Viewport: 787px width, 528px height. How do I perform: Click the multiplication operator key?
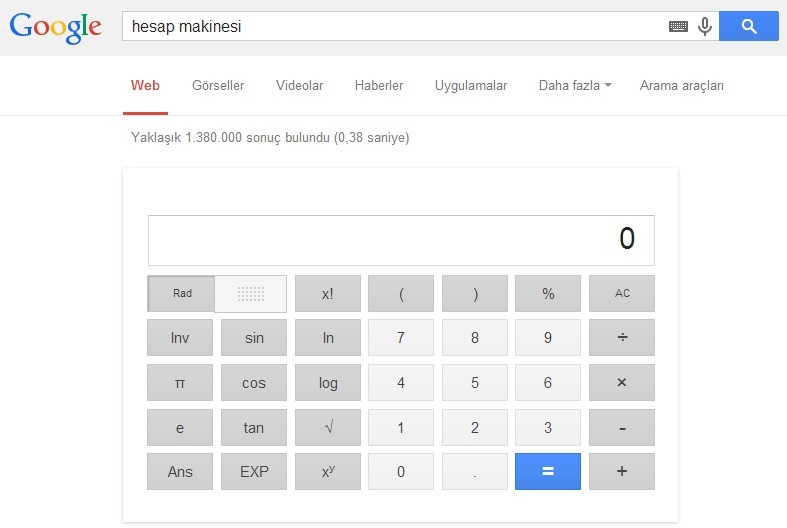click(621, 382)
